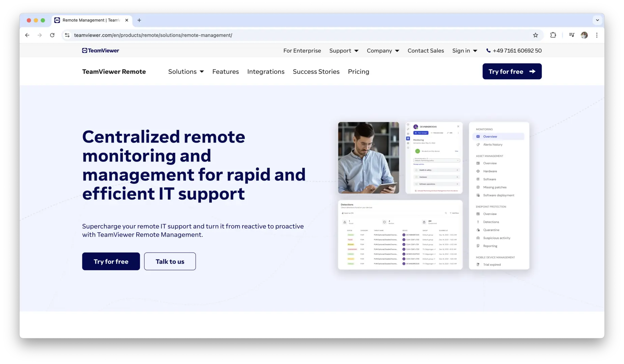Open the media controls icon in the toolbar
The width and height of the screenshot is (624, 364).
[x=571, y=35]
